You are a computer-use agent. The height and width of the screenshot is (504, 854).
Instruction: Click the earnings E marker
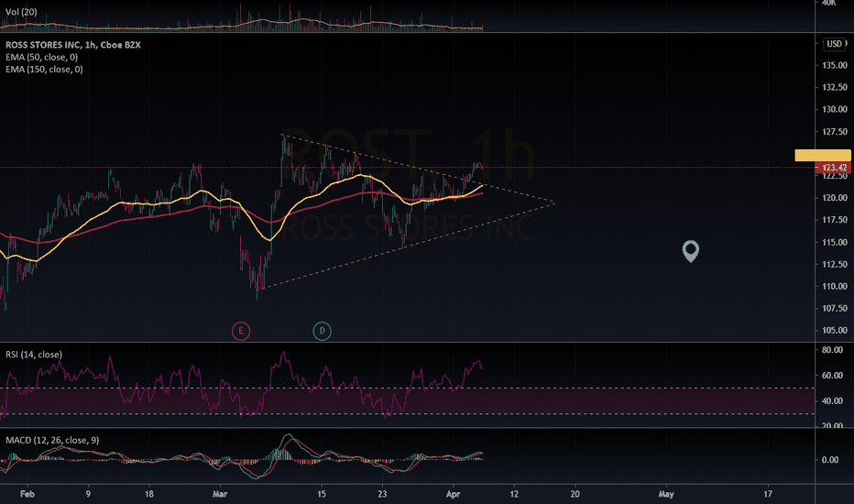[x=241, y=331]
